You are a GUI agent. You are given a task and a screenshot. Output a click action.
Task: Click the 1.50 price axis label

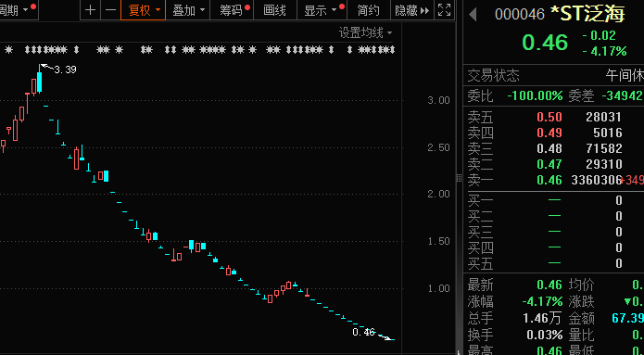click(438, 241)
